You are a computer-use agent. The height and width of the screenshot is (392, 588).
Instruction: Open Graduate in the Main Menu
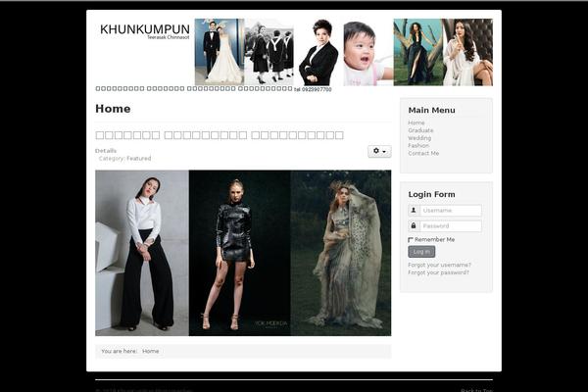click(420, 130)
